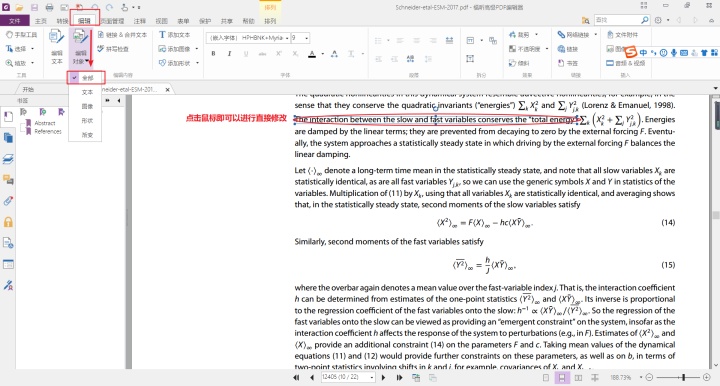Open the page number dropdown in status bar
The image size is (720, 386).
coord(371,377)
